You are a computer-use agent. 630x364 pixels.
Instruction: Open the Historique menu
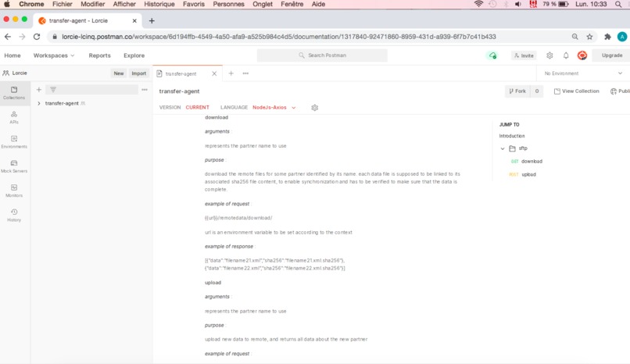click(159, 4)
